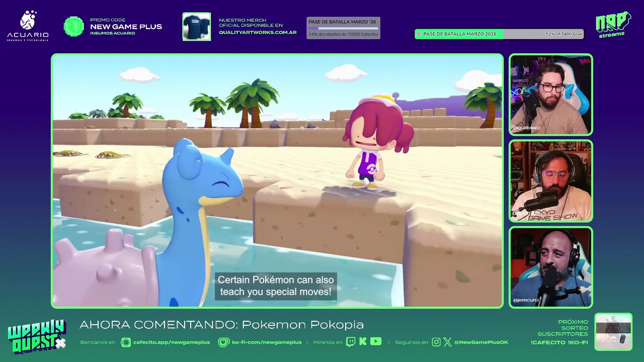This screenshot has height=362, width=644.
Task: Click the X social icon
Action: click(x=448, y=342)
